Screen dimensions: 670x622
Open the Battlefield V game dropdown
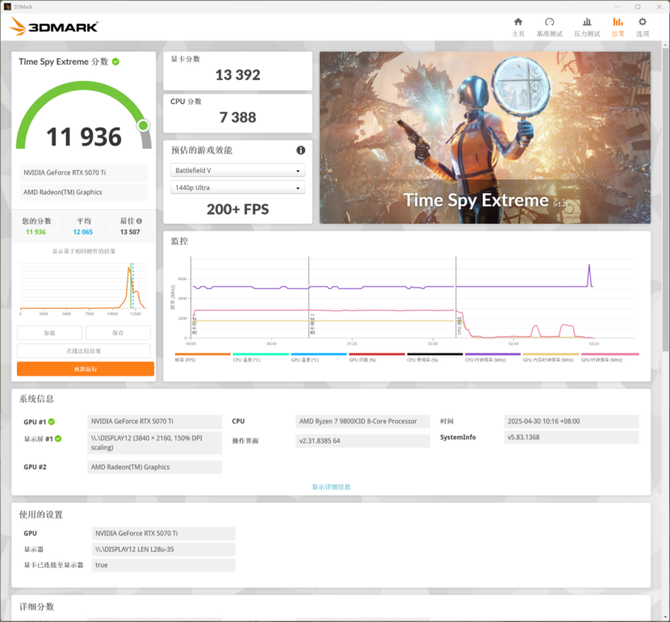tap(238, 170)
